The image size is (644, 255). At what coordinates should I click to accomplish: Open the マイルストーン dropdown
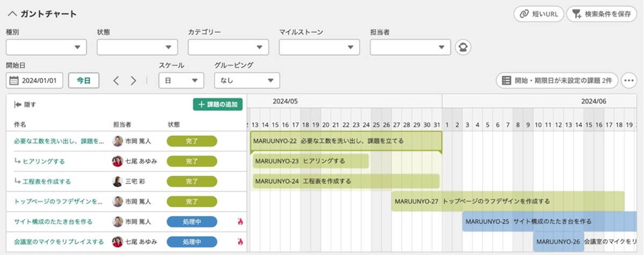[319, 47]
